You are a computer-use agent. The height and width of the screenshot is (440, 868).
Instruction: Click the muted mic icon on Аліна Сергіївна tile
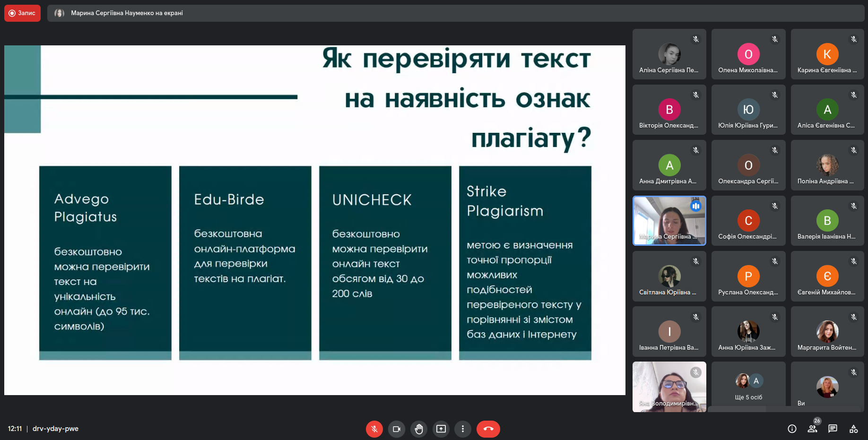coord(695,39)
